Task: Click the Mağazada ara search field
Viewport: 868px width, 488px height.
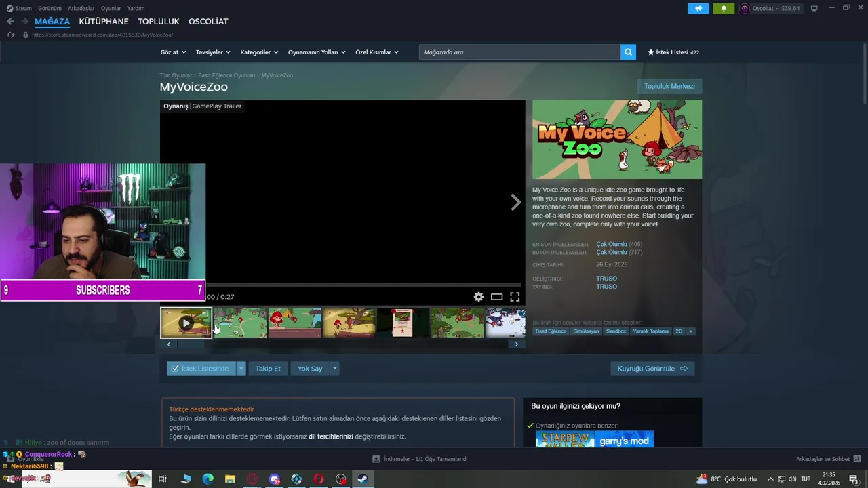Action: [519, 52]
